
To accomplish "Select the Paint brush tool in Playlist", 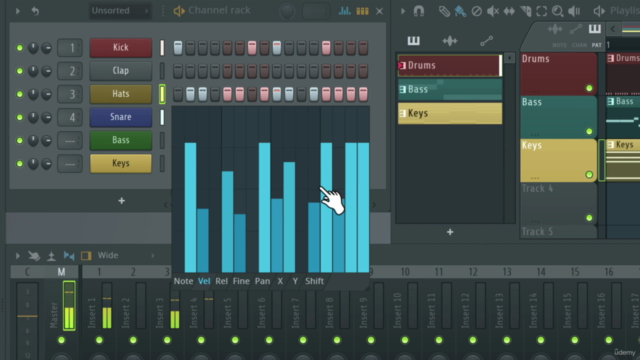I will click(460, 11).
